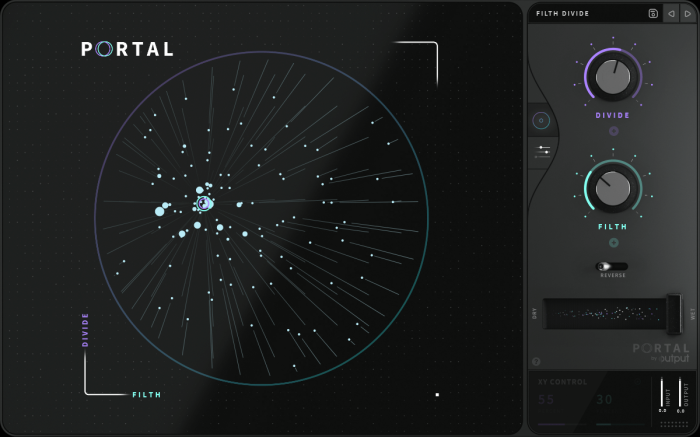Switch to the sliders advanced view tab
Screen dimensions: 700x437
[542, 152]
